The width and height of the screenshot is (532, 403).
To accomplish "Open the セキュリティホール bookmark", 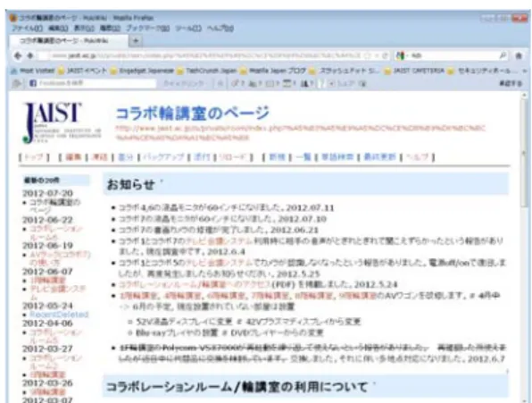I will pos(484,71).
